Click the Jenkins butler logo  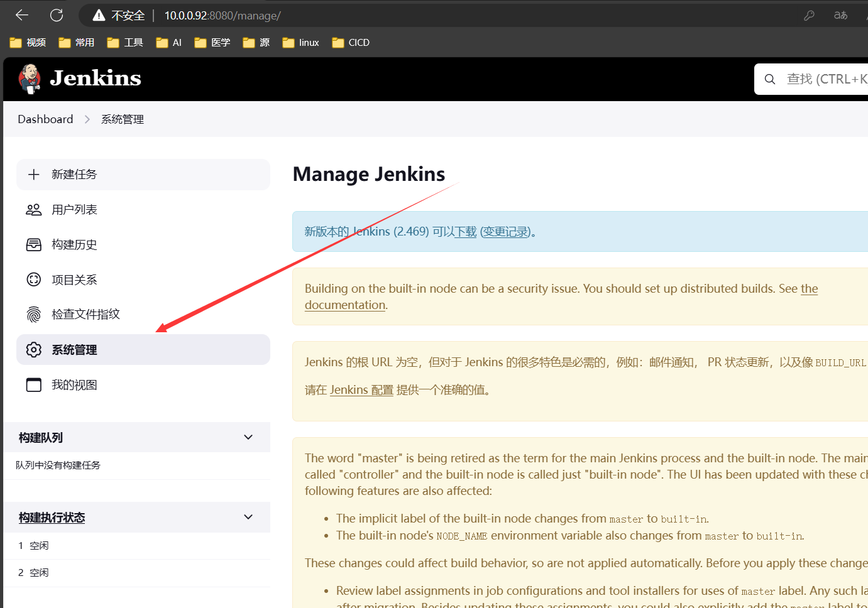[30, 79]
